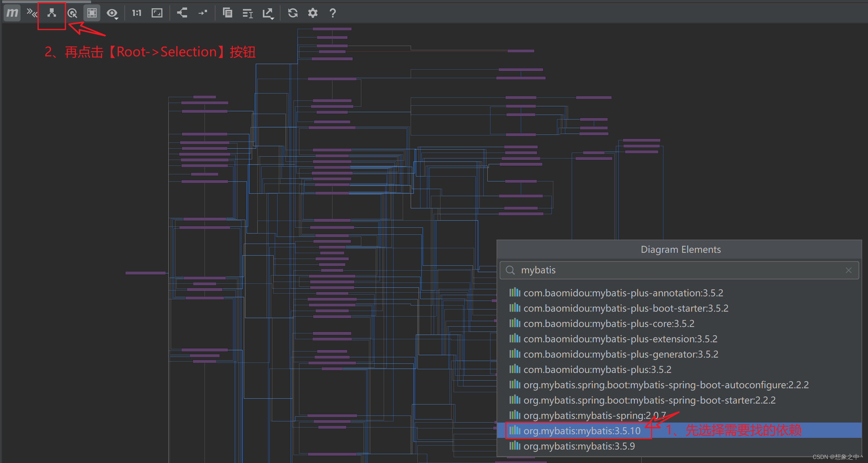Select com.baomidou:mybatis-plus-core:3.5.2 entry
The width and height of the screenshot is (868, 463).
(609, 323)
